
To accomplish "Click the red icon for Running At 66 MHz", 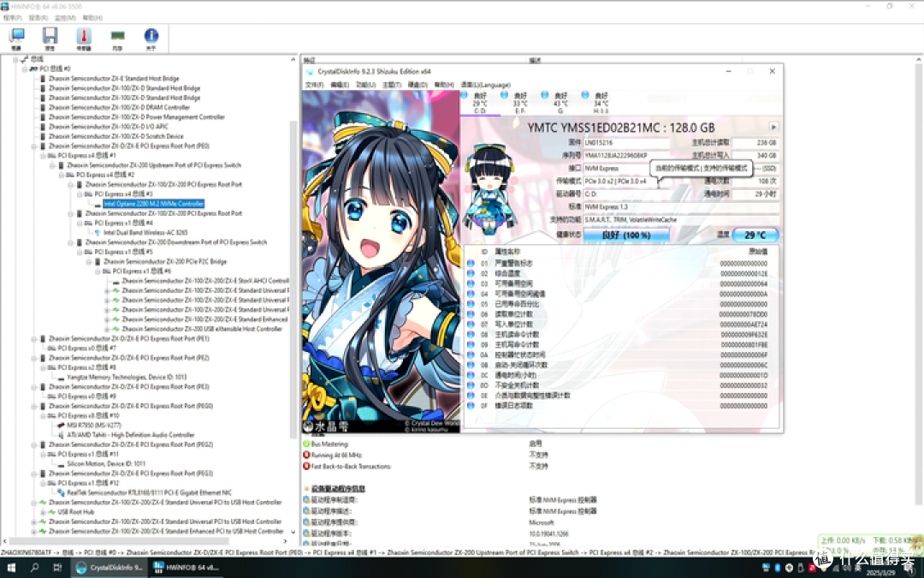I will click(x=306, y=455).
